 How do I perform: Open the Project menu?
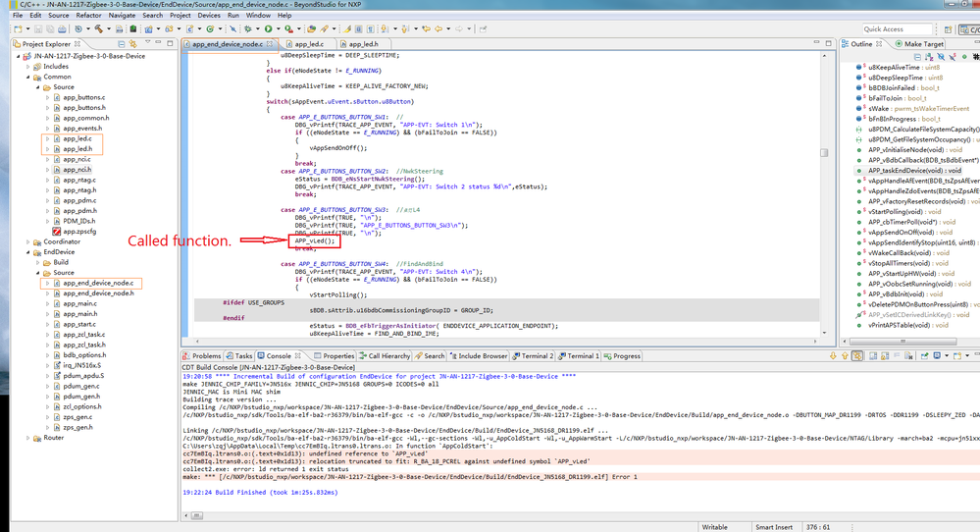180,15
